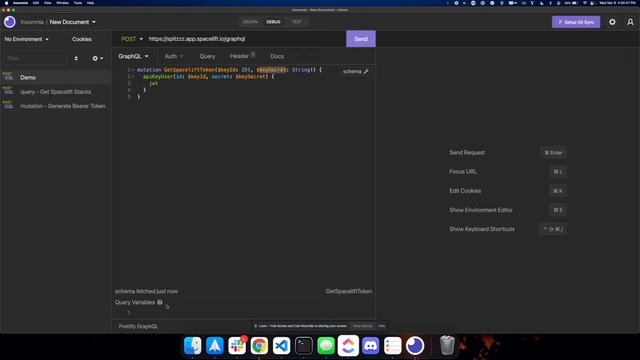640x360 pixels.
Task: Switch to the Design view
Action: click(250, 22)
